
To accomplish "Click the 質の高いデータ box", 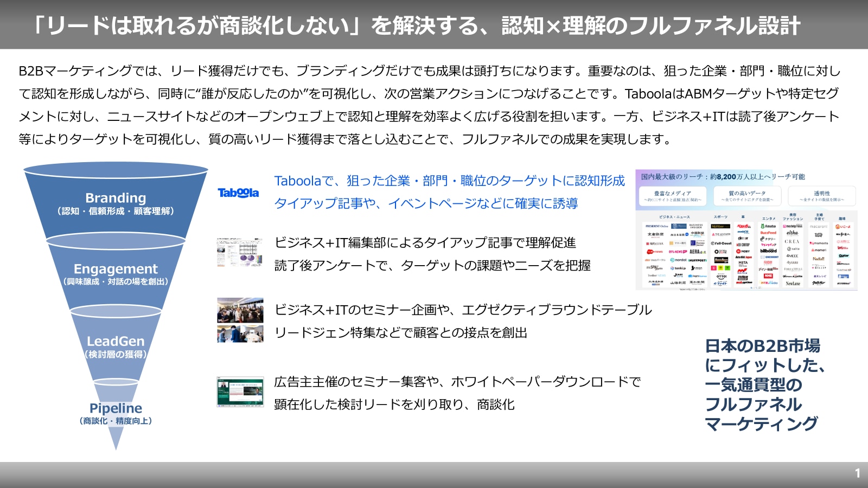I will (x=747, y=196).
